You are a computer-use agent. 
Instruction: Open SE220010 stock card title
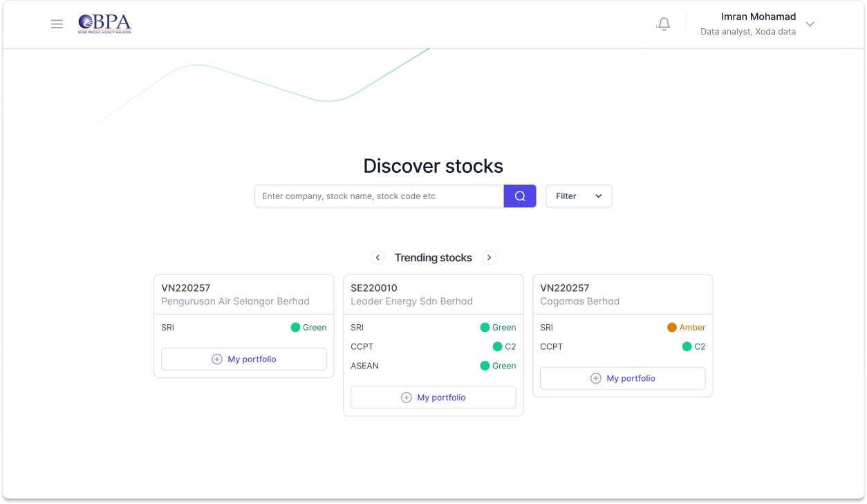(x=374, y=288)
